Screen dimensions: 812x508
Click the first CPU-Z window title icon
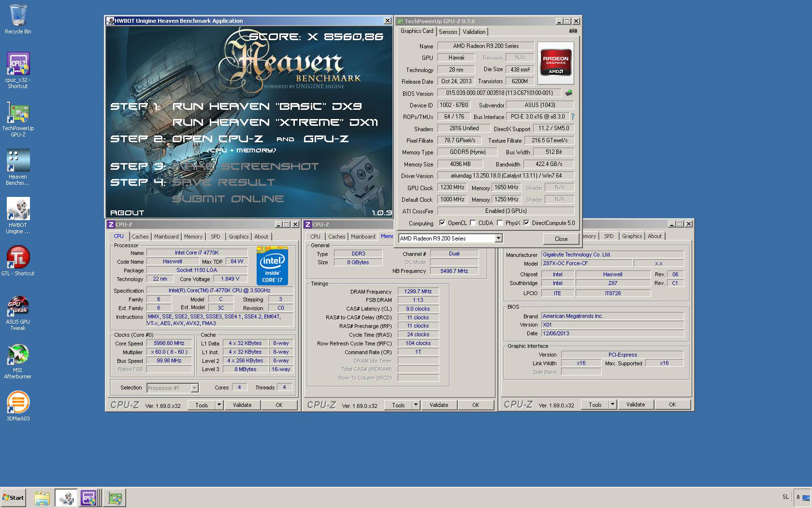coord(111,224)
